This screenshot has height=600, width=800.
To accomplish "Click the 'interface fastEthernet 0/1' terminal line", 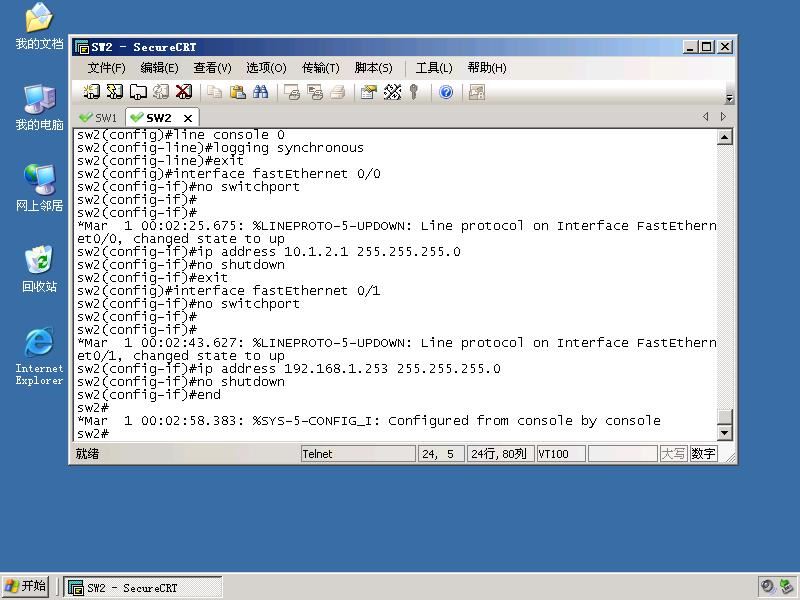I will tap(229, 291).
